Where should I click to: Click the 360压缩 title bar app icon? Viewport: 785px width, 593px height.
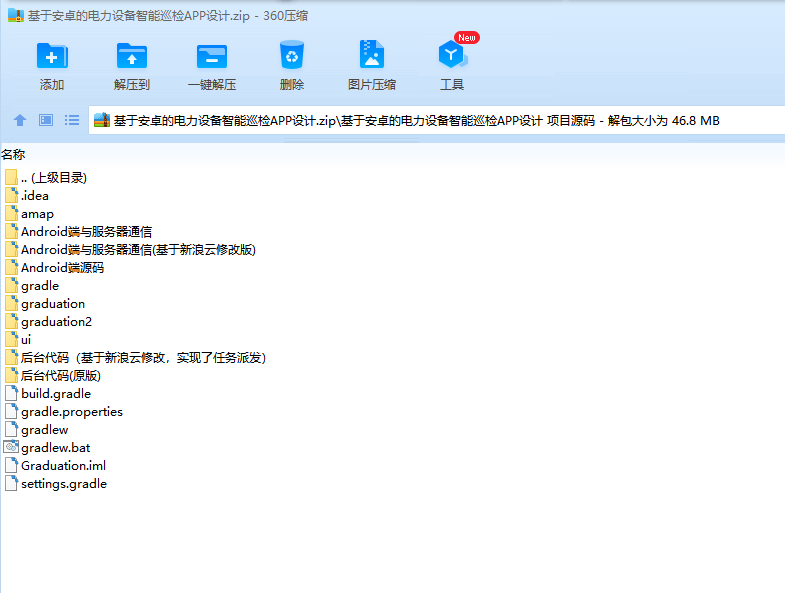pyautogui.click(x=16, y=16)
